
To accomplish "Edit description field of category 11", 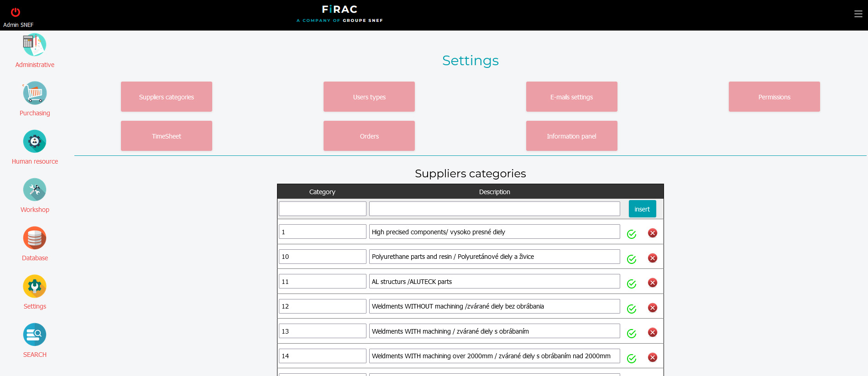I will 494,282.
